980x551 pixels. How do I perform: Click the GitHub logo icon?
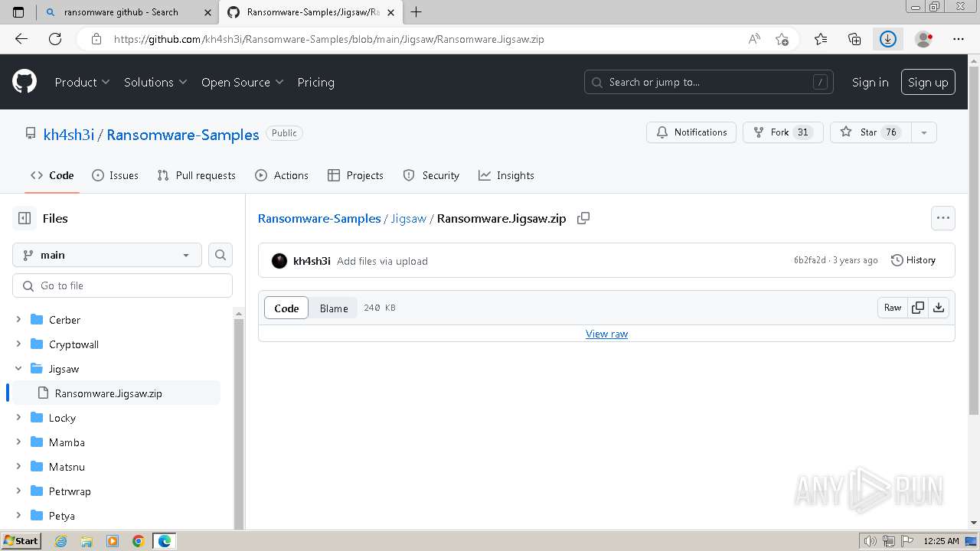click(24, 82)
